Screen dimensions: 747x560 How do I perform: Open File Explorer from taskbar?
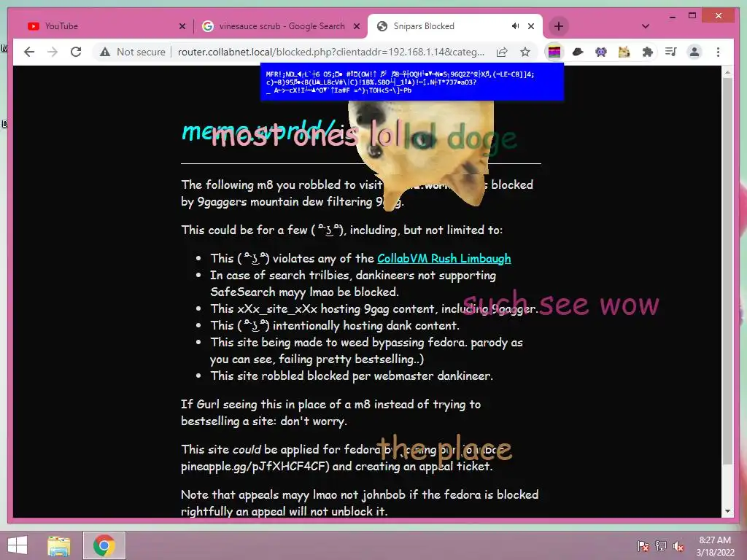point(59,545)
